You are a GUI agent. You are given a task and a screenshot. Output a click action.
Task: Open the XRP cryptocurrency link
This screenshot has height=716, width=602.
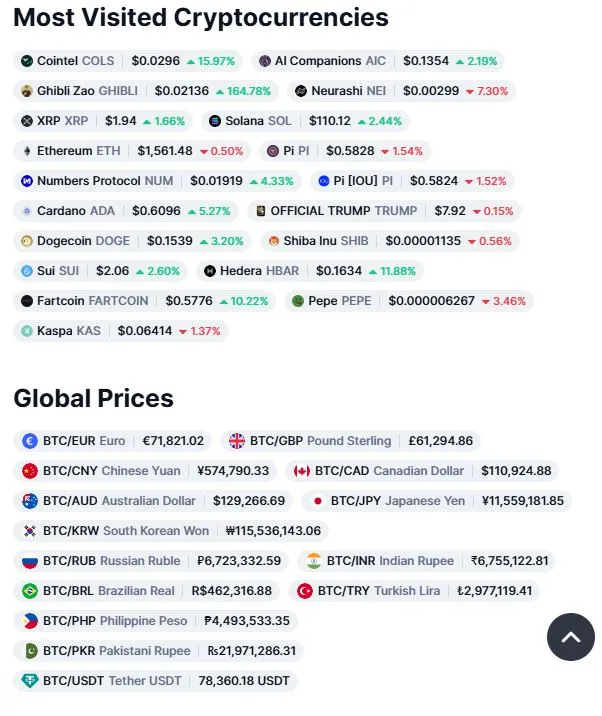tap(103, 121)
